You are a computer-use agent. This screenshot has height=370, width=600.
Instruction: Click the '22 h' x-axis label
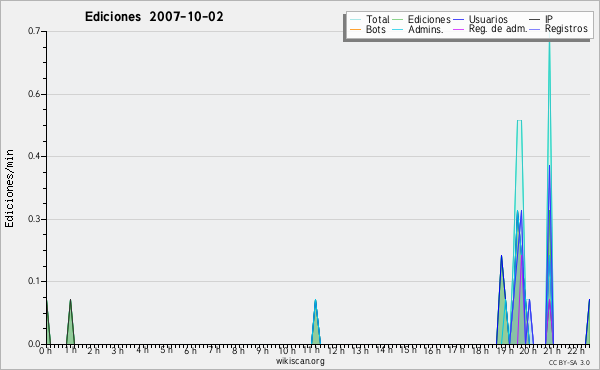coord(576,350)
